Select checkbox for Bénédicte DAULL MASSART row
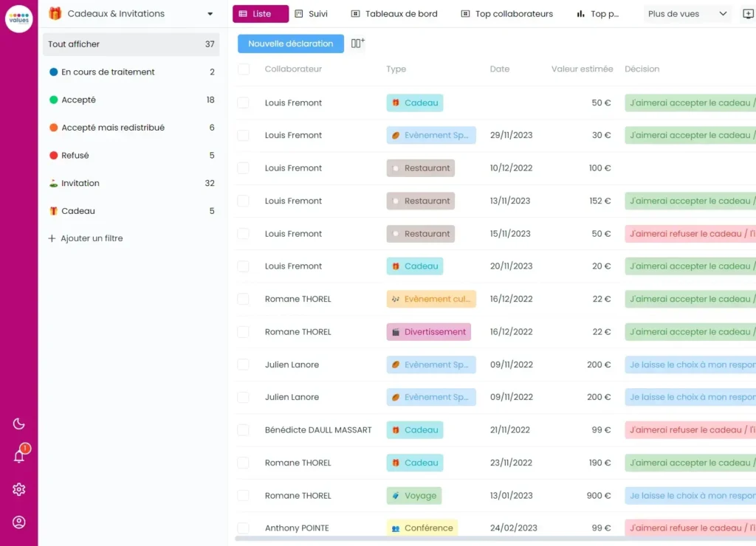The height and width of the screenshot is (546, 756). click(244, 430)
